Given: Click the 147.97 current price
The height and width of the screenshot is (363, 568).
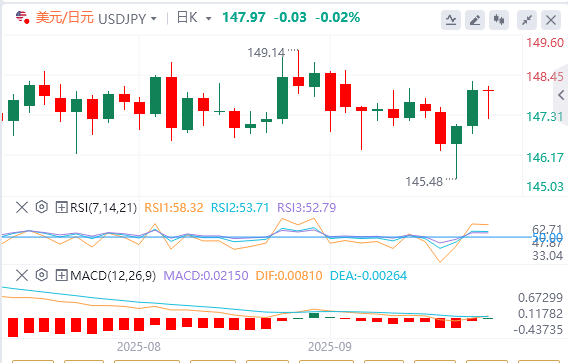Looking at the screenshot, I should pos(244,17).
